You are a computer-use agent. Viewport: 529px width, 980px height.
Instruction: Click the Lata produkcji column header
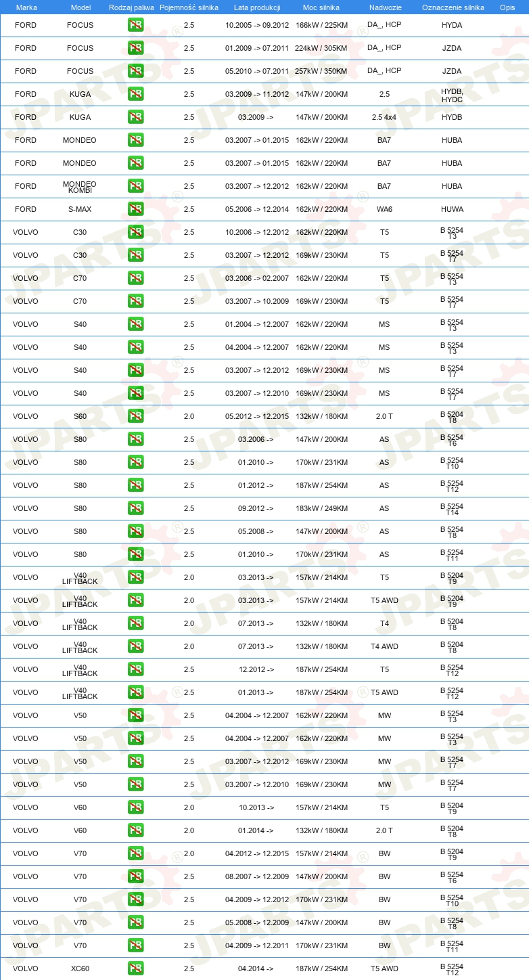click(257, 7)
